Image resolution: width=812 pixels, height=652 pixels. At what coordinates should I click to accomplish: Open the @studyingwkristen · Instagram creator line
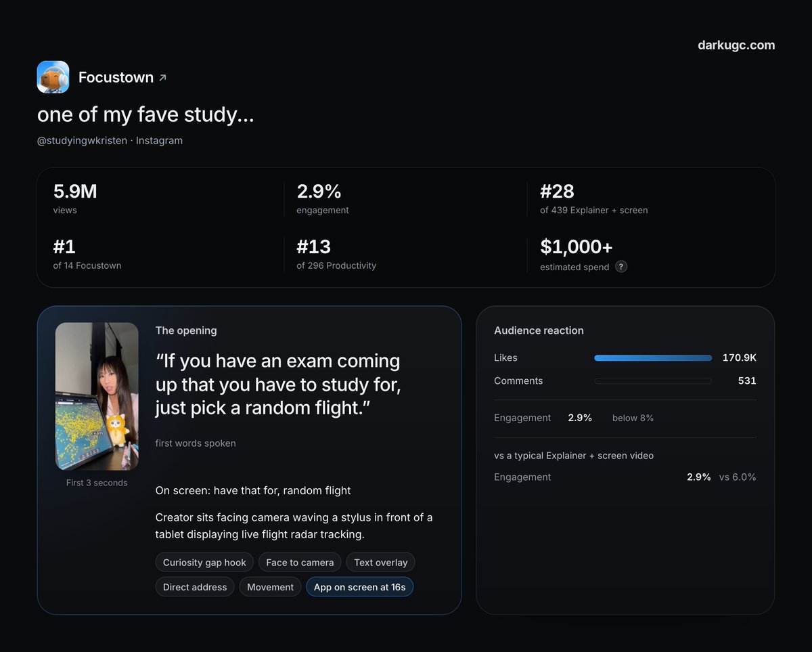(110, 141)
